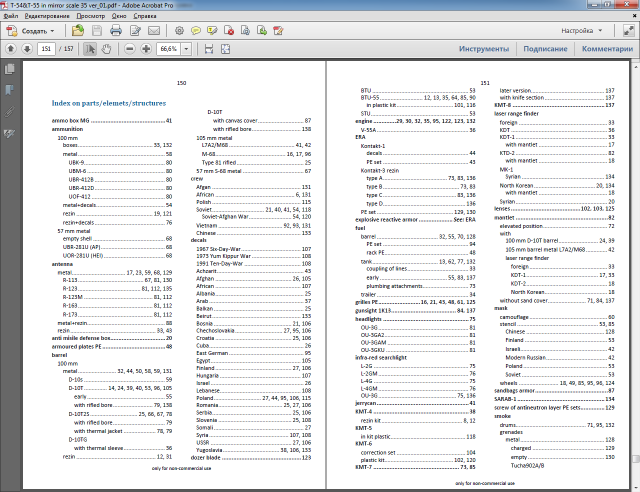Open the zoom percentage dropdown
640x492 pixels.
[187, 48]
